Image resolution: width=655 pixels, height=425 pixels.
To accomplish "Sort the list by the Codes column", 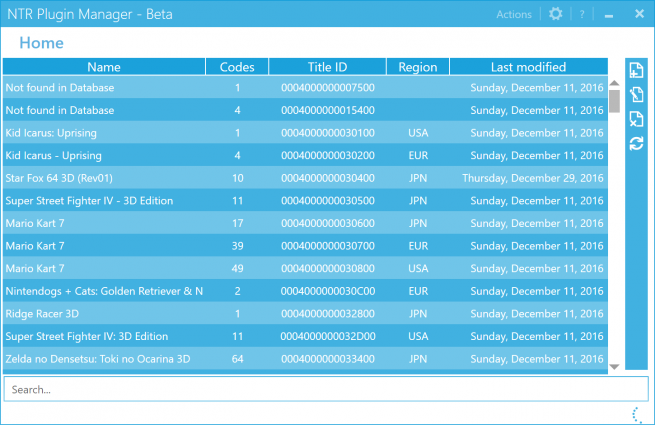I will (x=237, y=67).
